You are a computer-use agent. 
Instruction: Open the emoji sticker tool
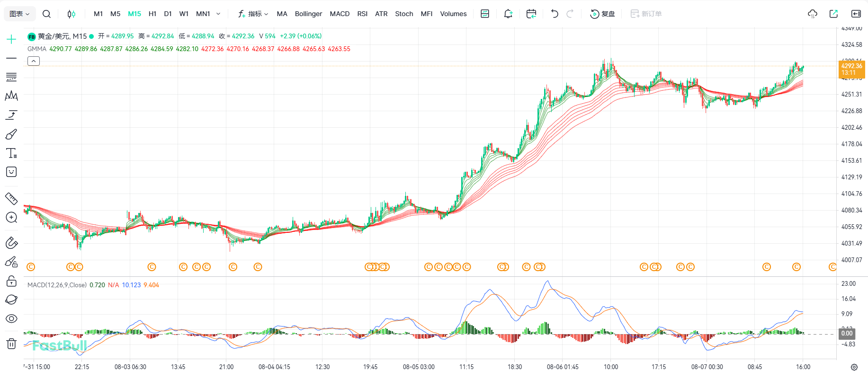click(11, 172)
